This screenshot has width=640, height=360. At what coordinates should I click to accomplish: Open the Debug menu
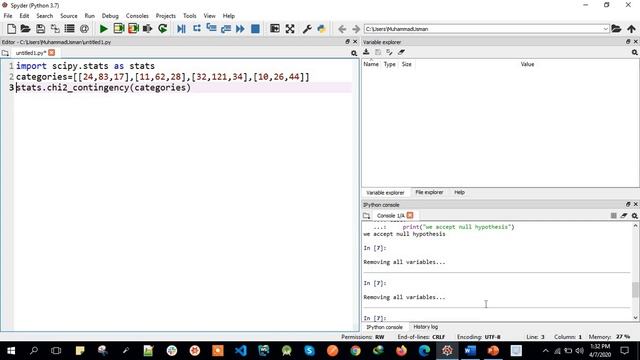pyautogui.click(x=110, y=16)
